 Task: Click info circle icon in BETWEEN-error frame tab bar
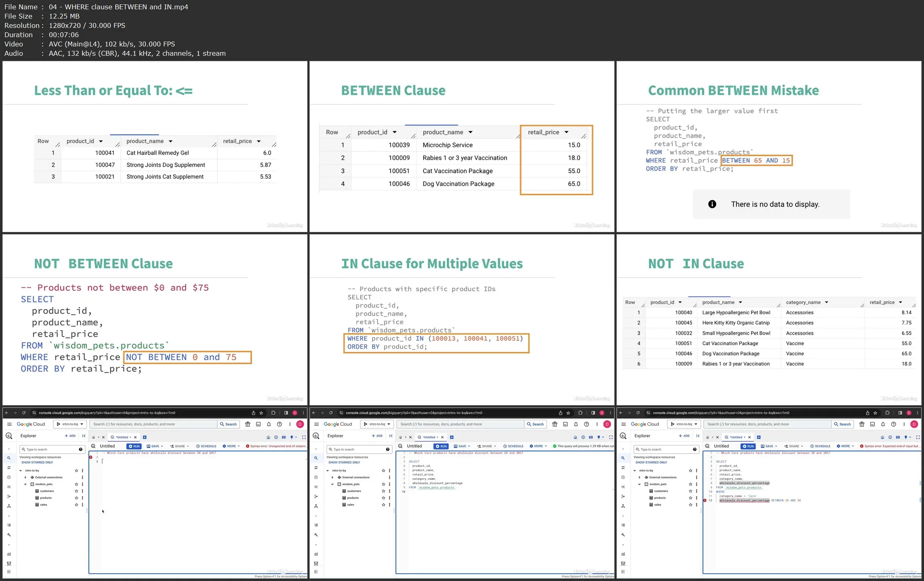(890, 437)
